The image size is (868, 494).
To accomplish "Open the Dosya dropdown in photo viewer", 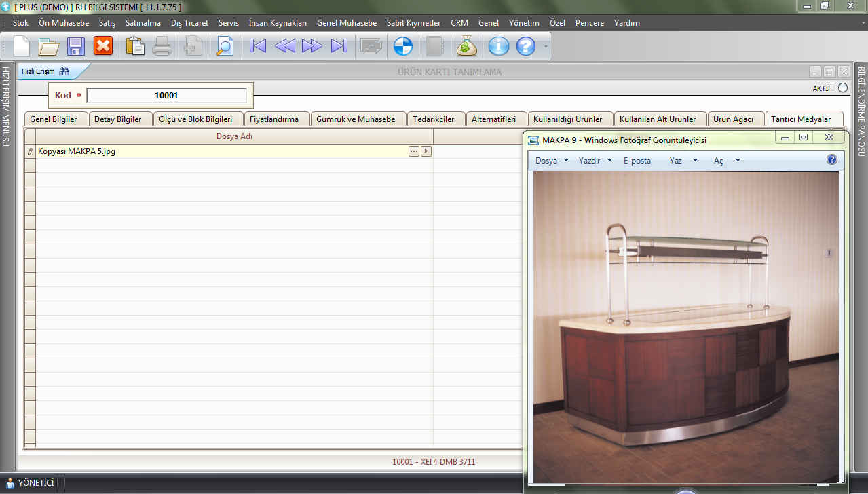I will tap(552, 161).
